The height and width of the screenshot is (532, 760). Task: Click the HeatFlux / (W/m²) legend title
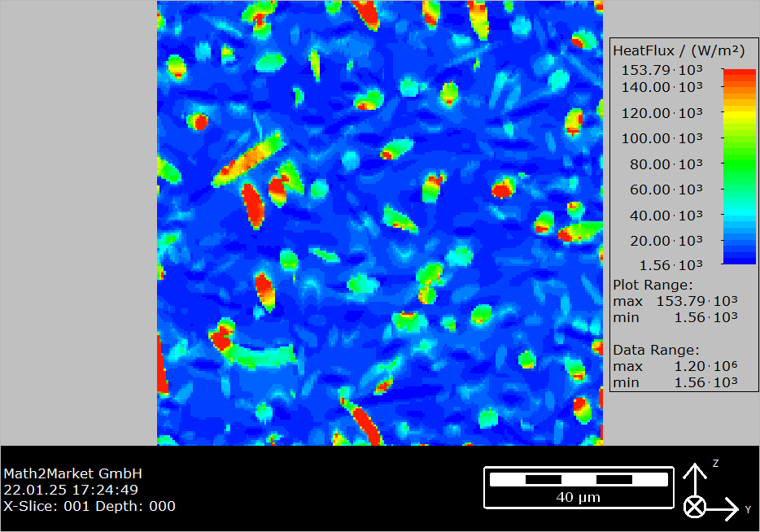click(x=679, y=51)
